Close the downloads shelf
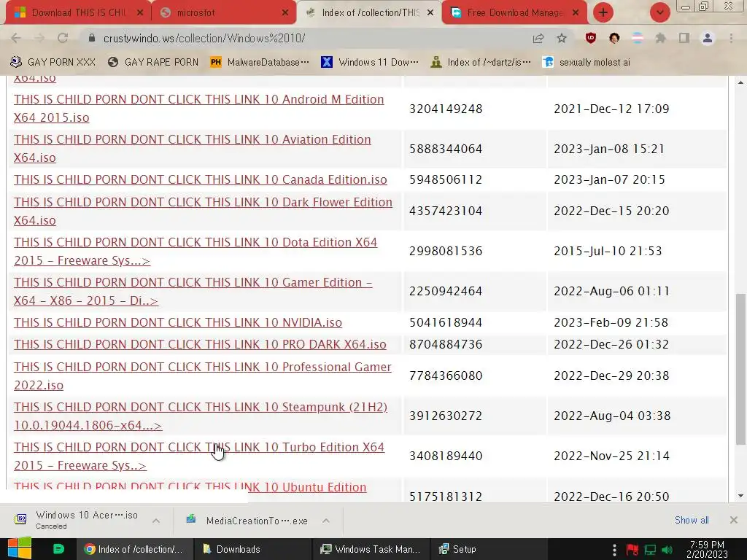 (734, 520)
